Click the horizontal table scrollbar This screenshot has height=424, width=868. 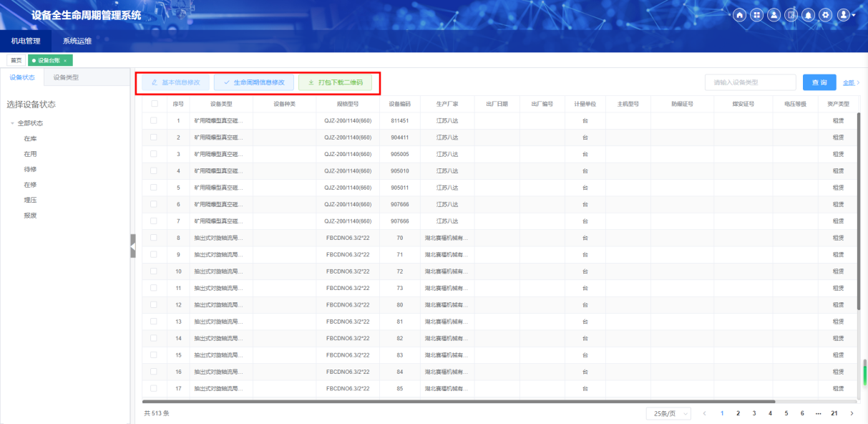[459, 401]
